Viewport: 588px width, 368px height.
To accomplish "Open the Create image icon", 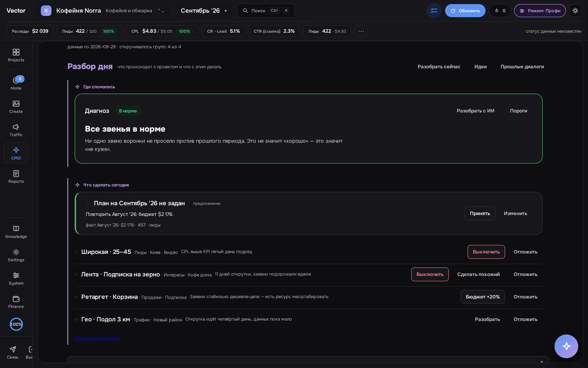I will tap(16, 107).
